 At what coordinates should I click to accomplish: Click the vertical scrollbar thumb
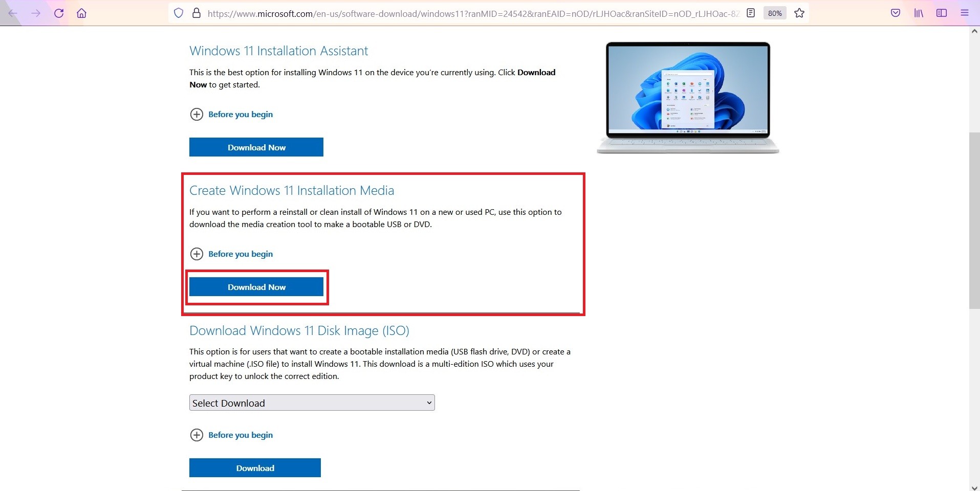click(x=974, y=220)
